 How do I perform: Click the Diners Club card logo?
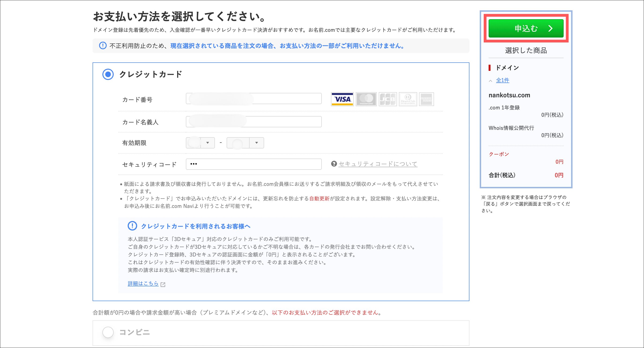click(408, 99)
